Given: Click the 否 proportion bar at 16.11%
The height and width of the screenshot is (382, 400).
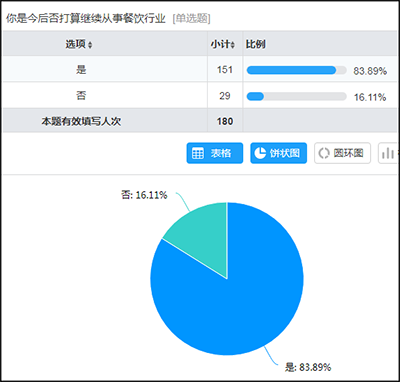Looking at the screenshot, I should (x=296, y=97).
